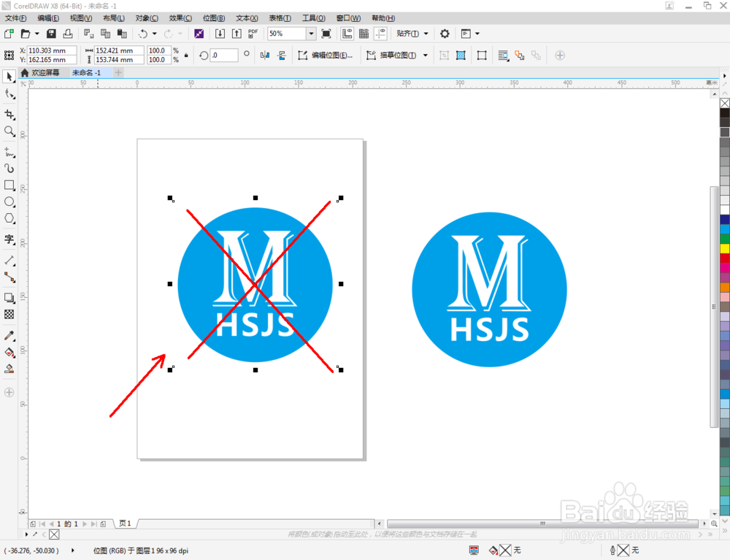The image size is (730, 560).
Task: Select the Drop Shadow tool
Action: (x=9, y=298)
